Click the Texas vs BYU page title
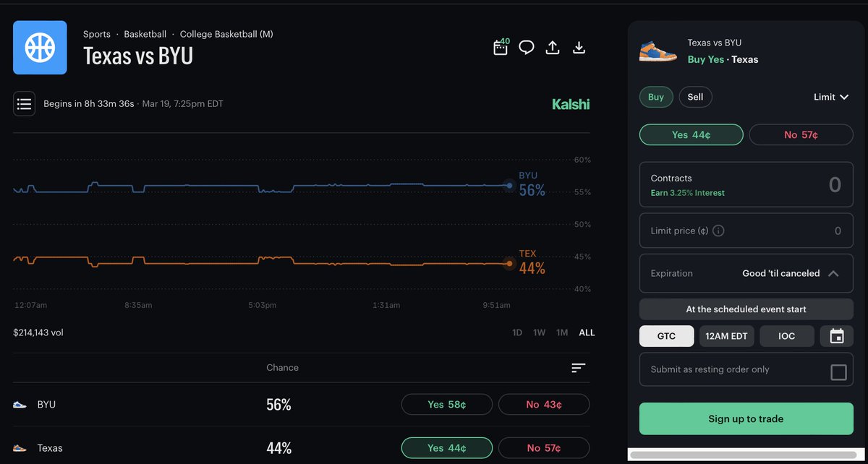The image size is (868, 464). point(138,56)
